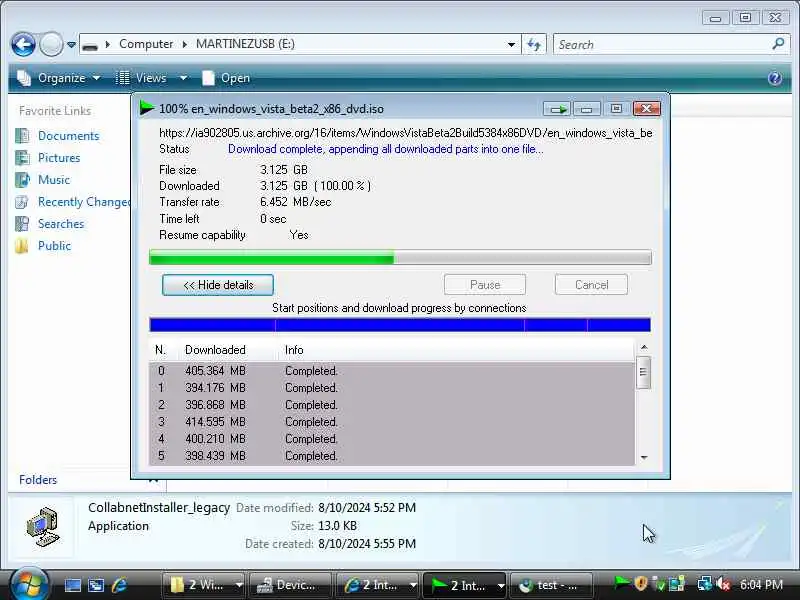This screenshot has height=600, width=800.
Task: Click the Downloaded column header
Action: point(215,350)
